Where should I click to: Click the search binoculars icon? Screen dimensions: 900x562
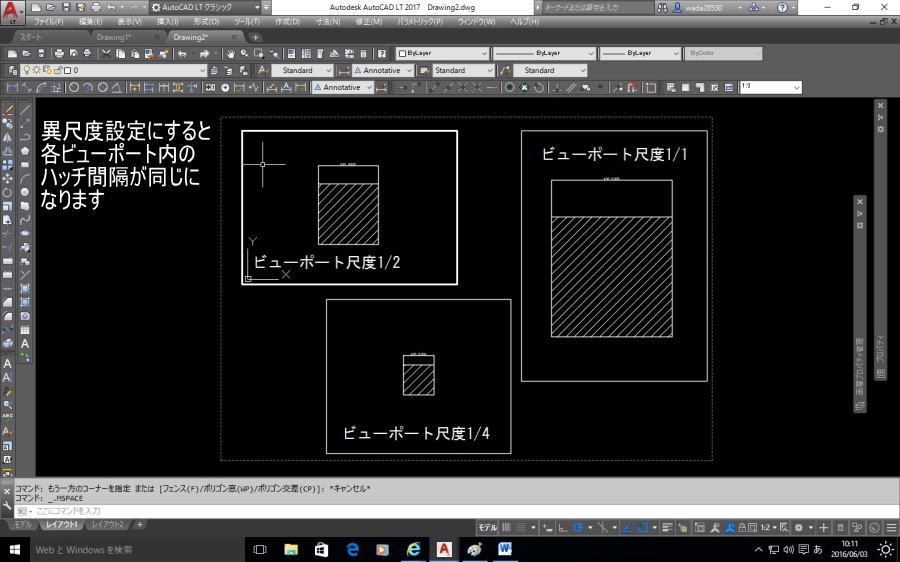coord(662,7)
